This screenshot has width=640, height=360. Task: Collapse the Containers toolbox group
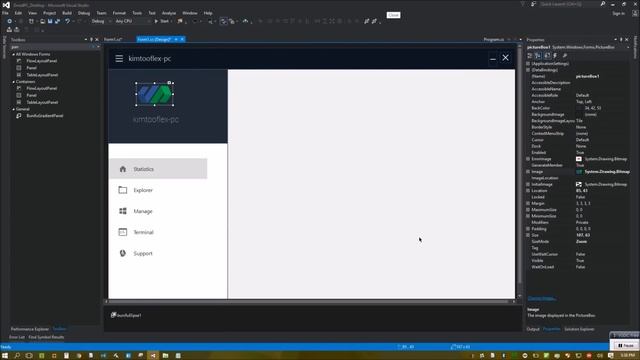click(x=13, y=82)
